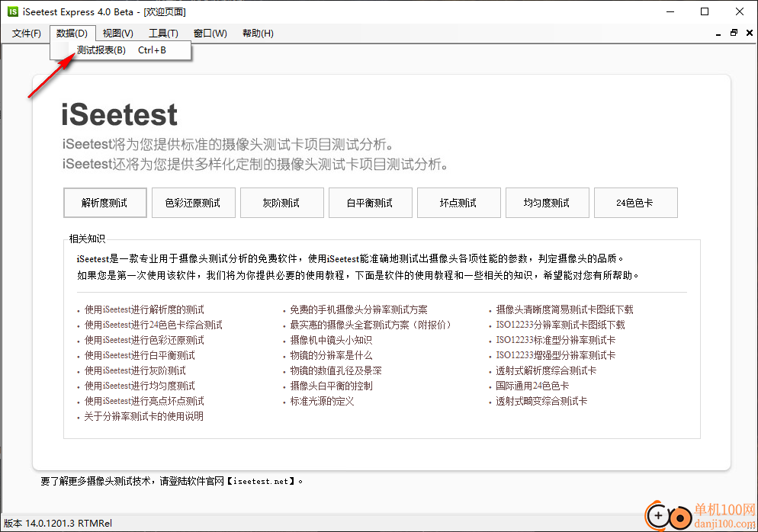
Task: Open link 物镜的数值孔径及景深
Action: pos(336,370)
